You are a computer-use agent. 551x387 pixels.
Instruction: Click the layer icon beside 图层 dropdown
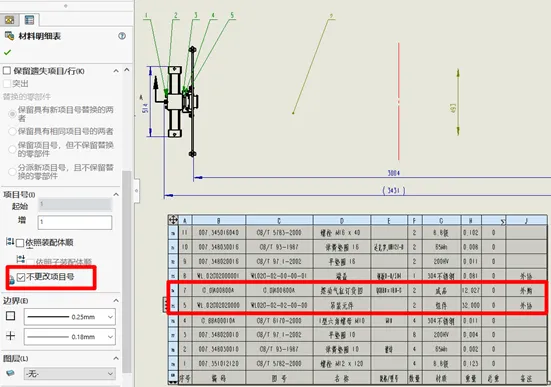tap(11, 373)
